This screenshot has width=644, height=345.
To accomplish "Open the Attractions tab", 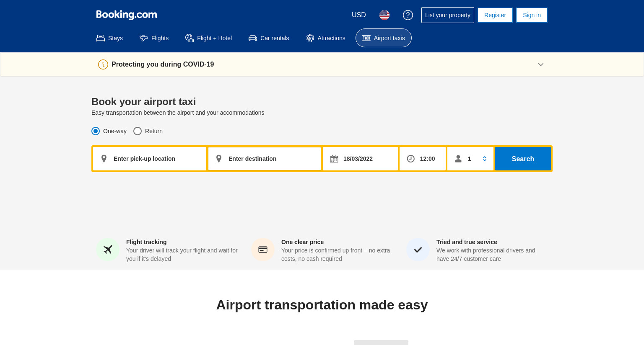I will 326,38.
